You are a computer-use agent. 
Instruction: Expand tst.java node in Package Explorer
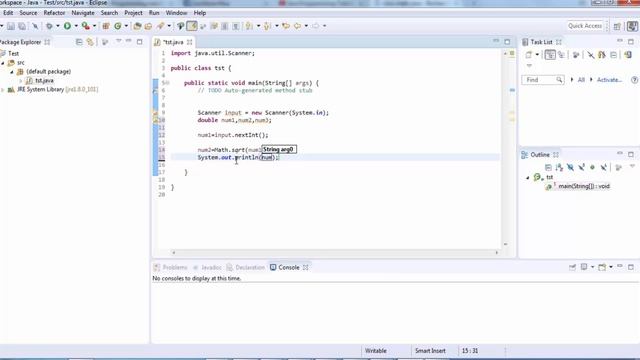tap(20, 81)
